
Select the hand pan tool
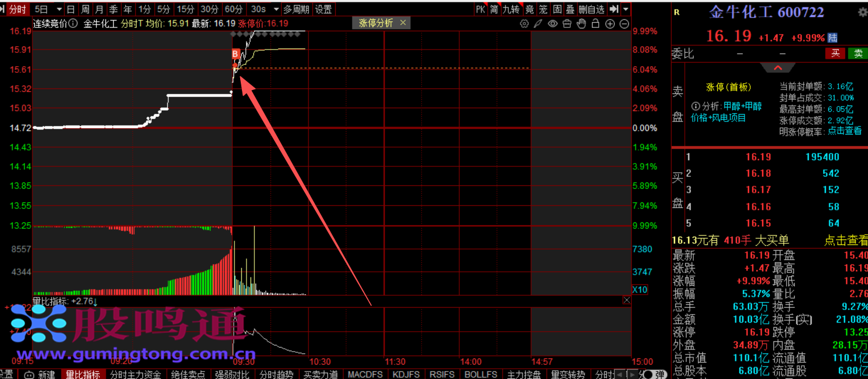[581, 23]
